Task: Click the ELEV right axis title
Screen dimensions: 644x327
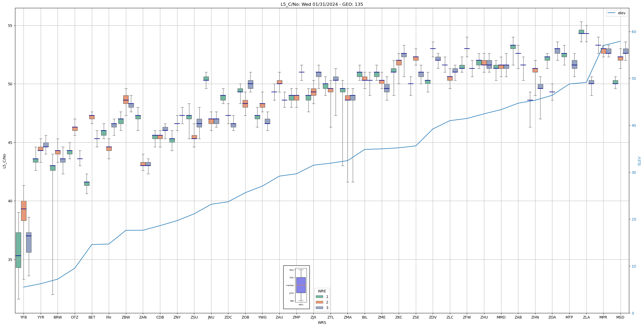Action: [639, 161]
